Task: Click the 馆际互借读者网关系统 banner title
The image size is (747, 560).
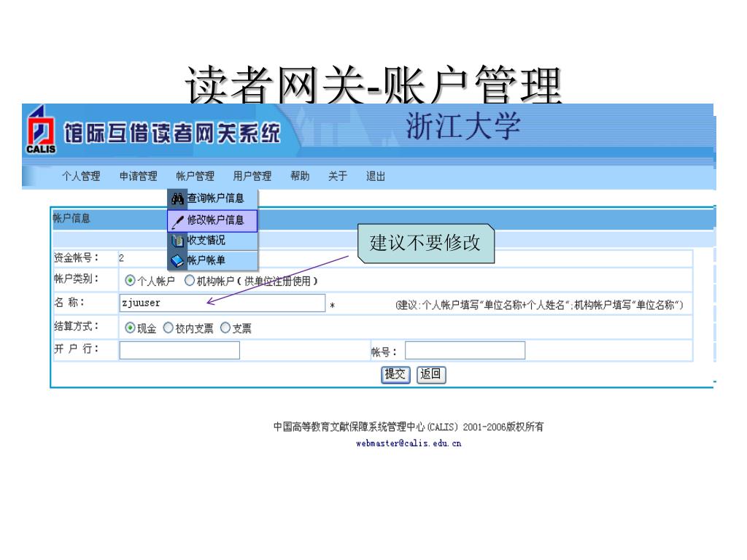Action: point(172,133)
